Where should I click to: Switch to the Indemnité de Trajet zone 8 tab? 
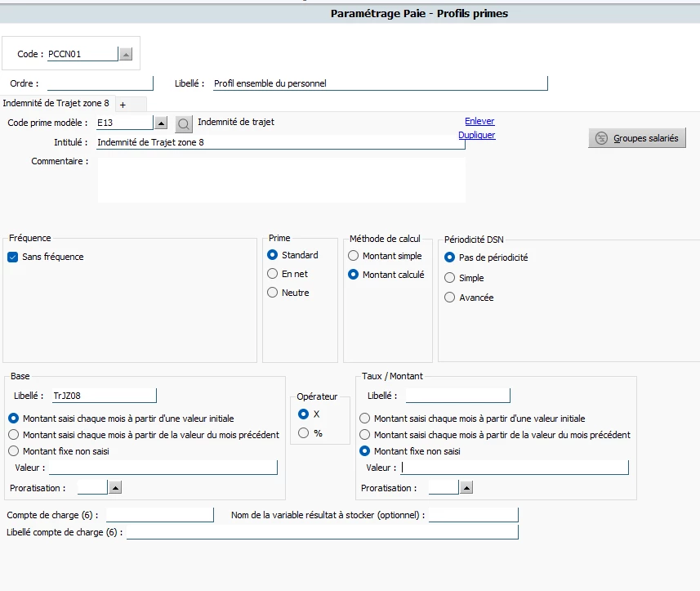tap(56, 103)
